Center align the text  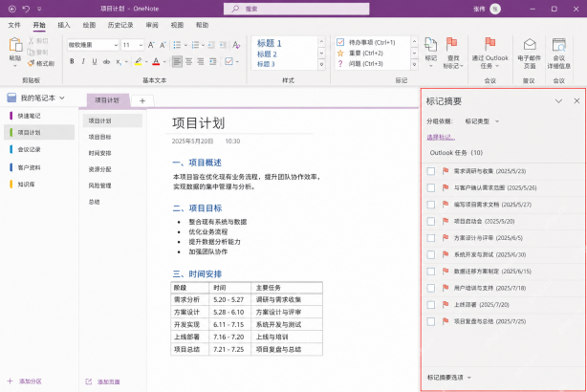tap(188, 61)
